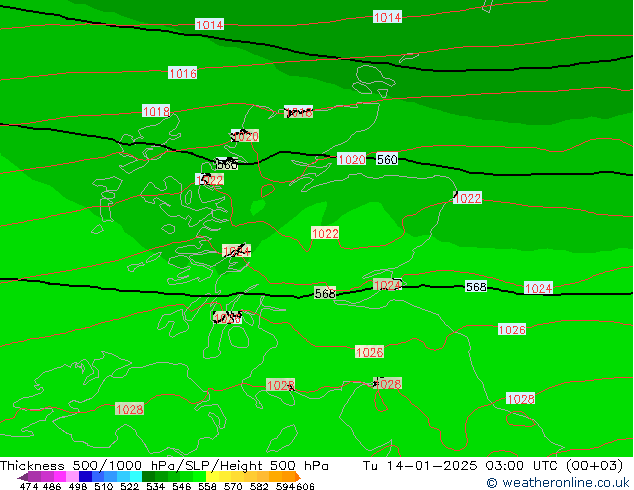Viewport: 634px width, 490px height.
Task: Select the 568 label left of 1024
Action: [325, 293]
